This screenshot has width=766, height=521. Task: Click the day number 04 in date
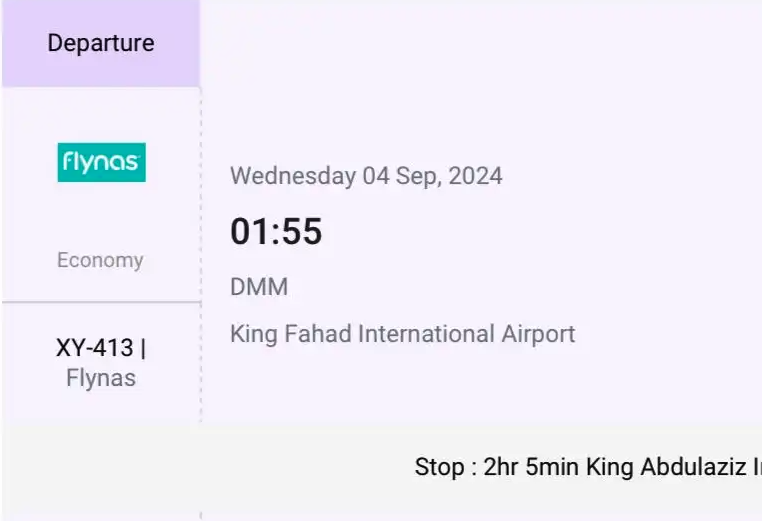click(376, 177)
